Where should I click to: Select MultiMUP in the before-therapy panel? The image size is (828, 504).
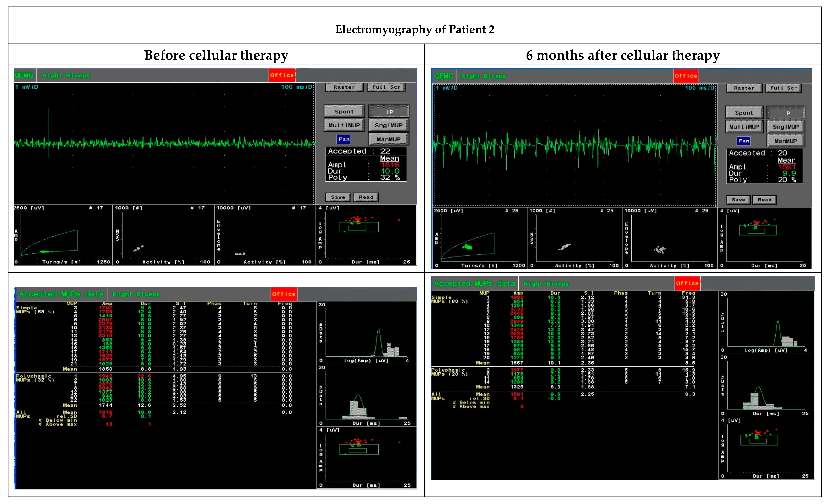click(344, 125)
